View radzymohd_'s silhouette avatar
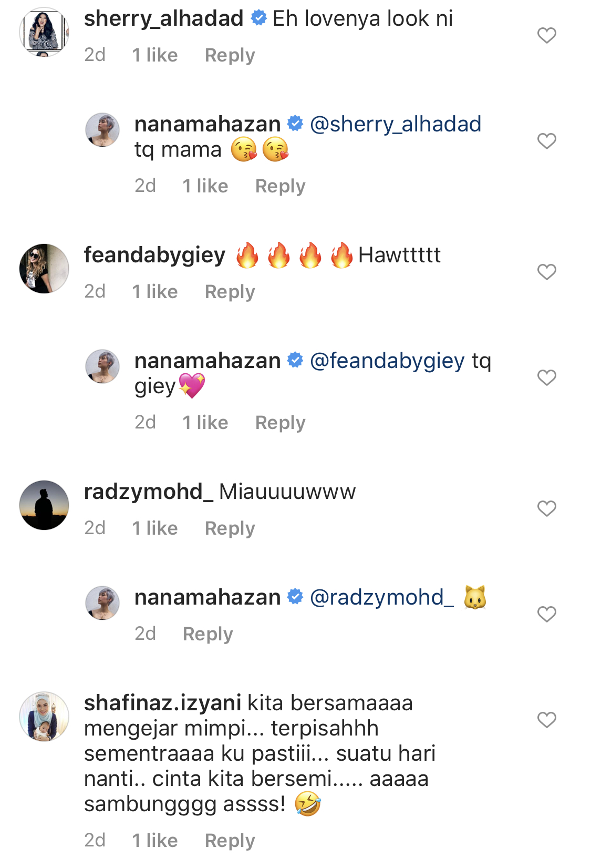The height and width of the screenshot is (868, 591). [44, 505]
